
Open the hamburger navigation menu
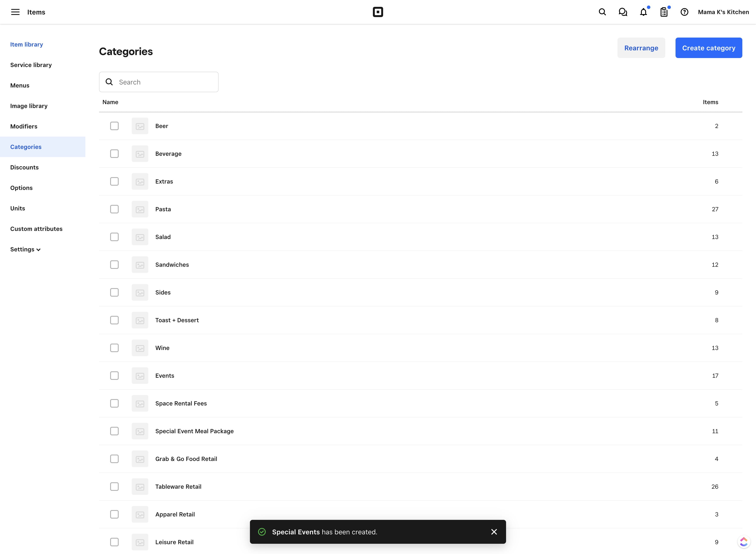(15, 12)
